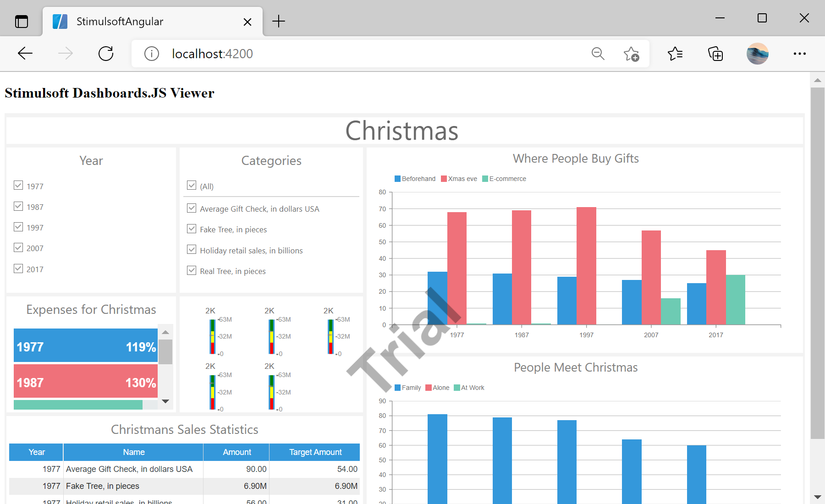Click the E-commerce legend swatch

click(x=485, y=179)
